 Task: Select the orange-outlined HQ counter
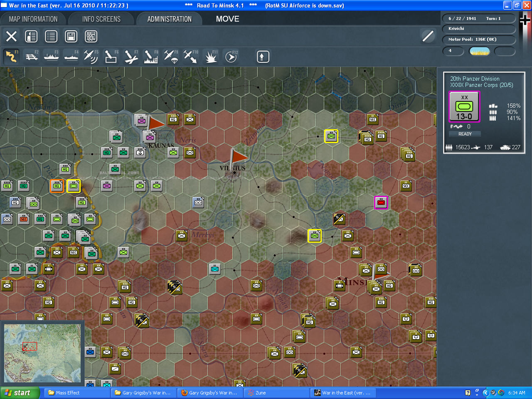tap(57, 186)
